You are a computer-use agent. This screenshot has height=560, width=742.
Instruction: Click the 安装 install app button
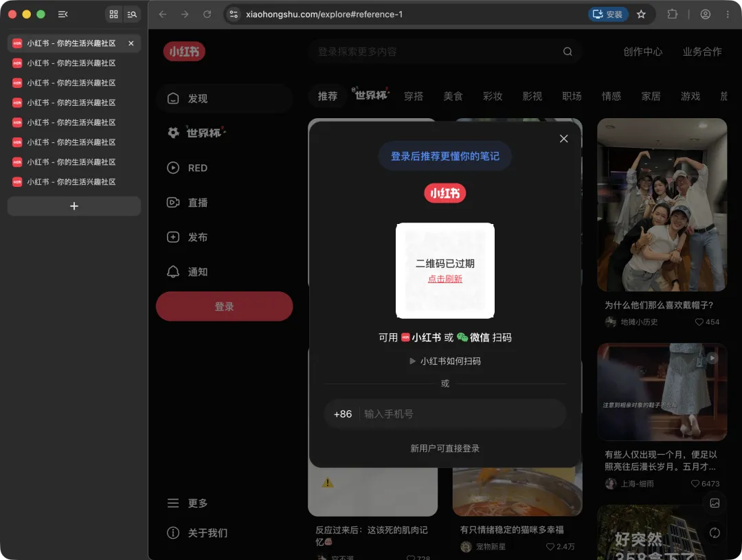[x=608, y=14]
